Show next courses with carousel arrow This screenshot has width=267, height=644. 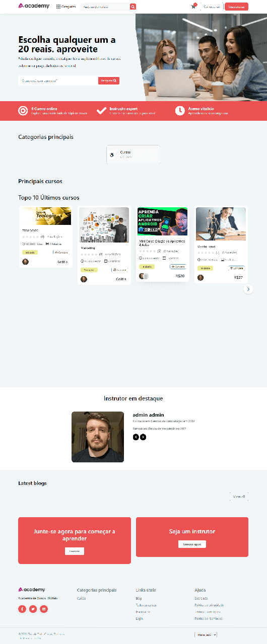248,289
